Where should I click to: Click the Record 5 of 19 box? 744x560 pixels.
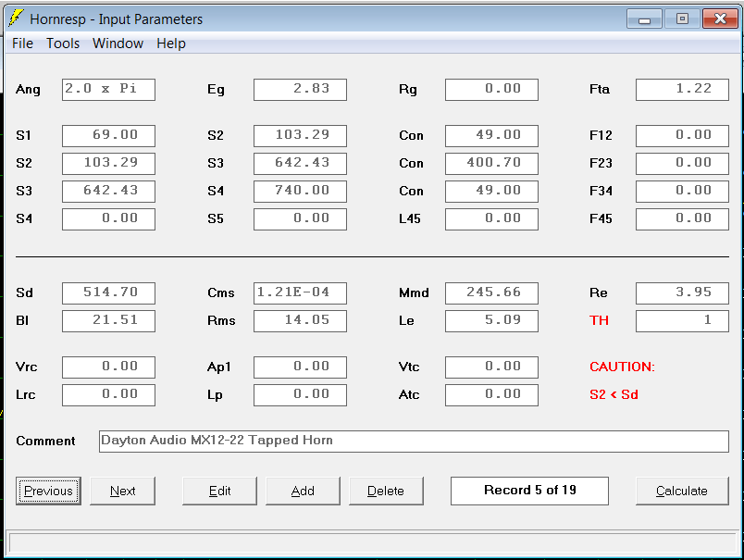click(x=529, y=491)
